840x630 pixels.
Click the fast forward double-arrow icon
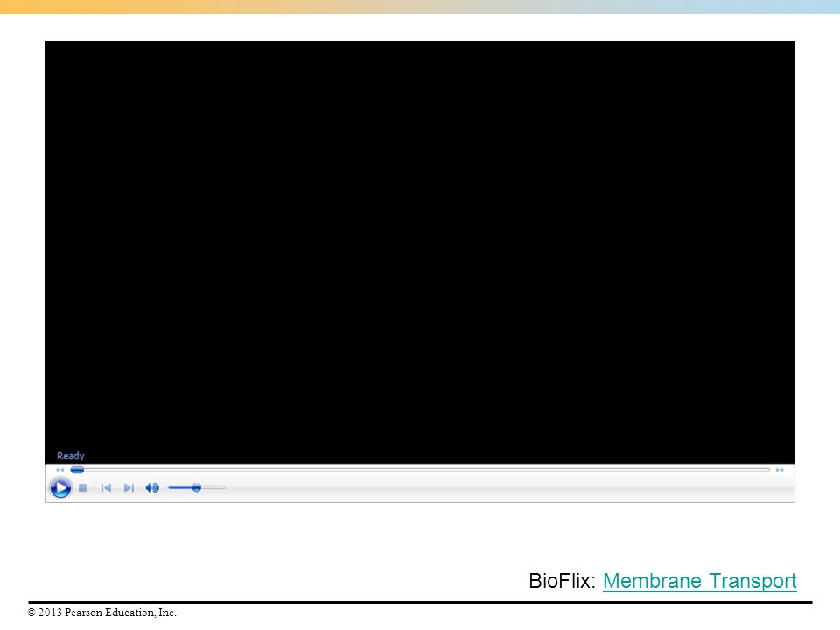pos(780,470)
